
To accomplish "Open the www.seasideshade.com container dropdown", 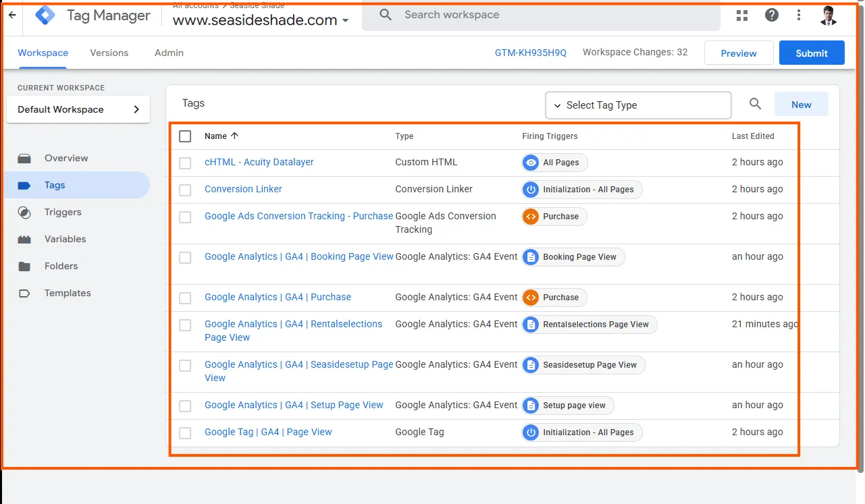I will (x=261, y=20).
